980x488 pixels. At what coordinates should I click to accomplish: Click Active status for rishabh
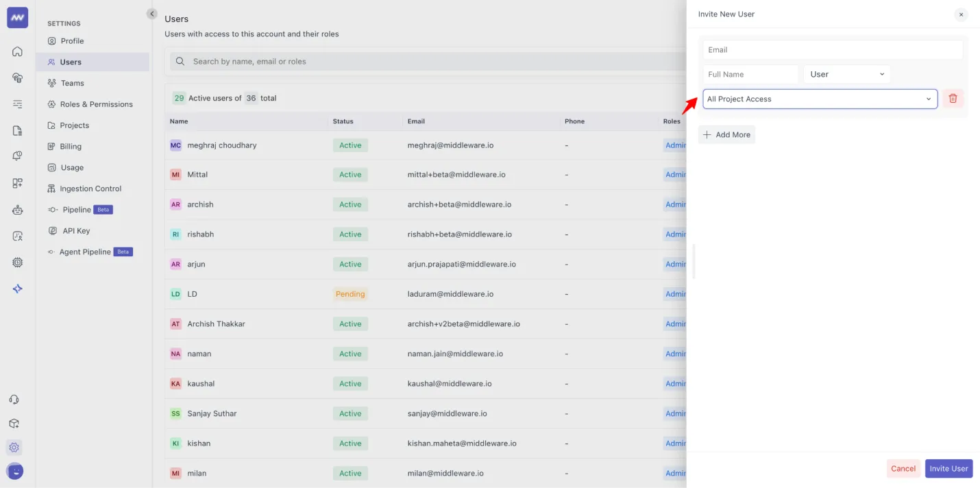350,234
